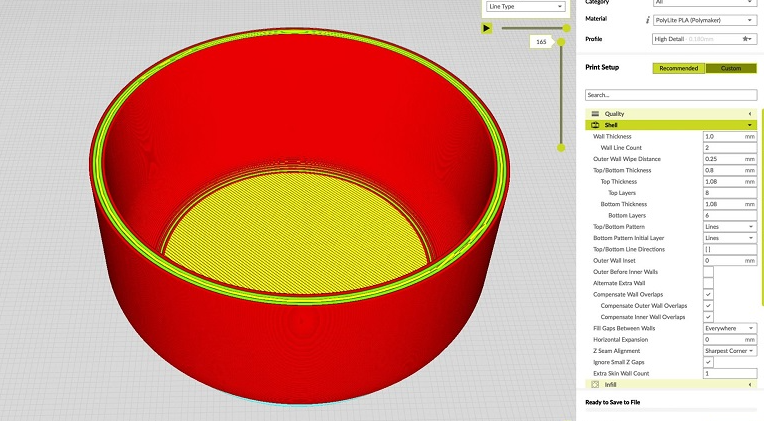Open Fill Gaps Between Walls dropdown

[729, 328]
